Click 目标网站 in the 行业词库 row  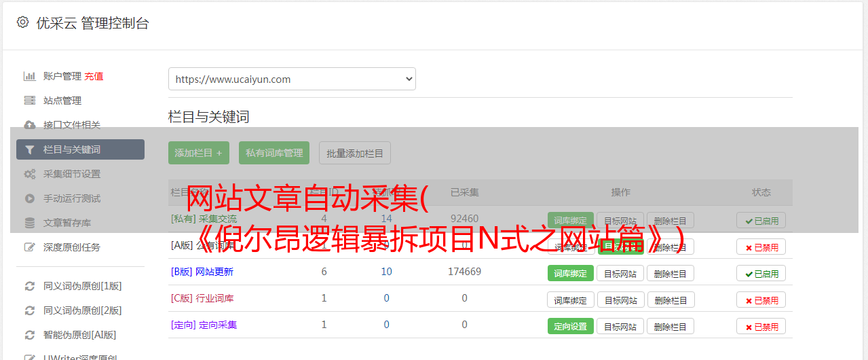[x=620, y=300]
